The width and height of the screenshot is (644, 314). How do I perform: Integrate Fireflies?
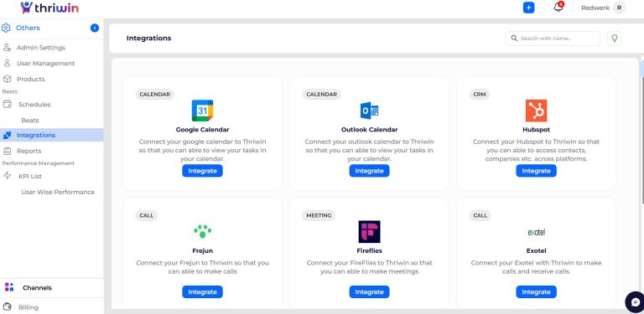pos(369,292)
